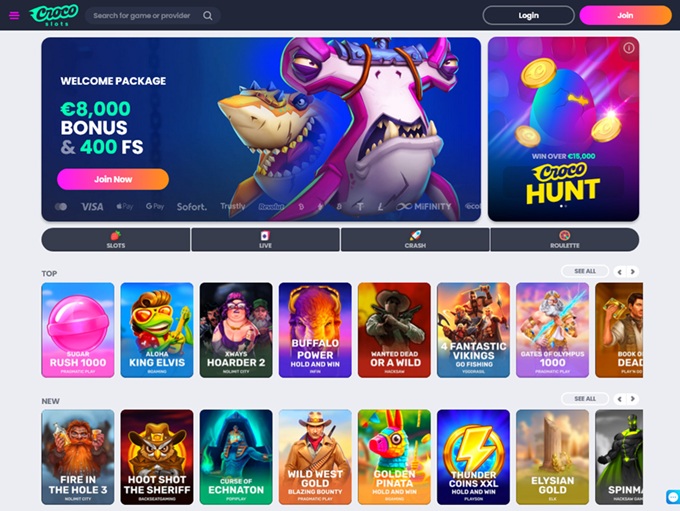The height and width of the screenshot is (511, 680).
Task: Open the live chat bubble icon
Action: point(673,496)
